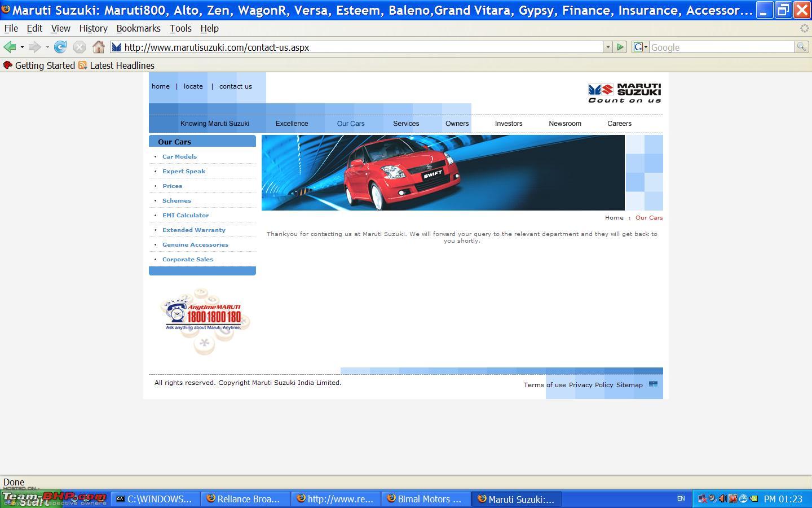Open the Forward button history dropdown arrow
Screen dimensions: 812x508
[47, 47]
